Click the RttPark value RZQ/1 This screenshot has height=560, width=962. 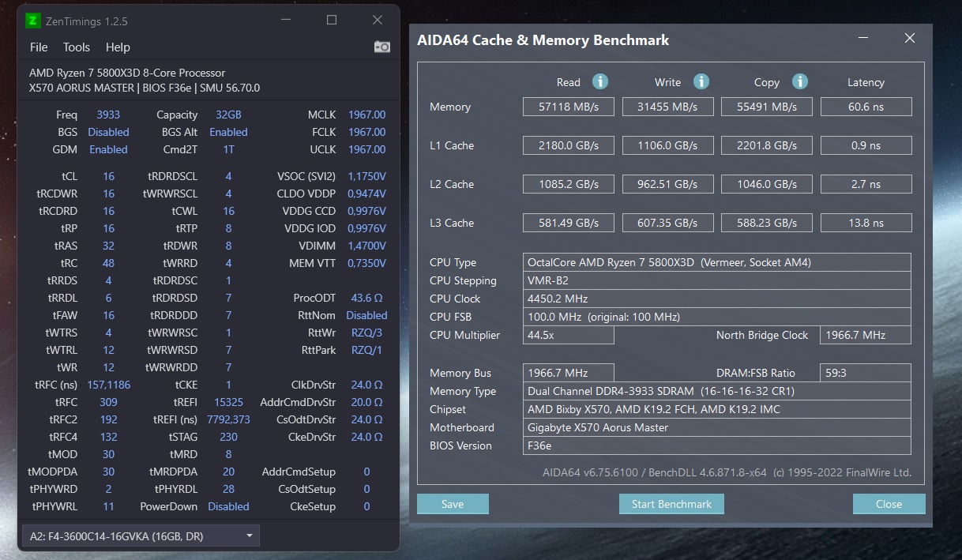366,350
